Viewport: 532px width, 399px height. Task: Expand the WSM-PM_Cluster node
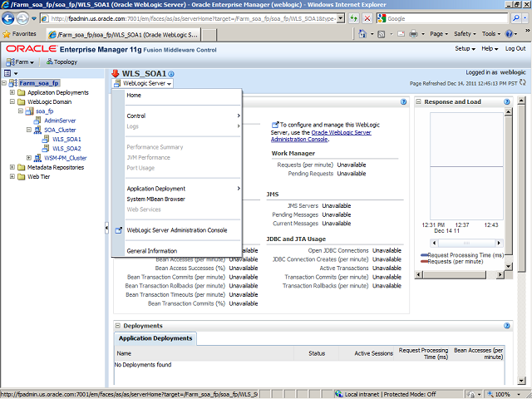(x=29, y=157)
